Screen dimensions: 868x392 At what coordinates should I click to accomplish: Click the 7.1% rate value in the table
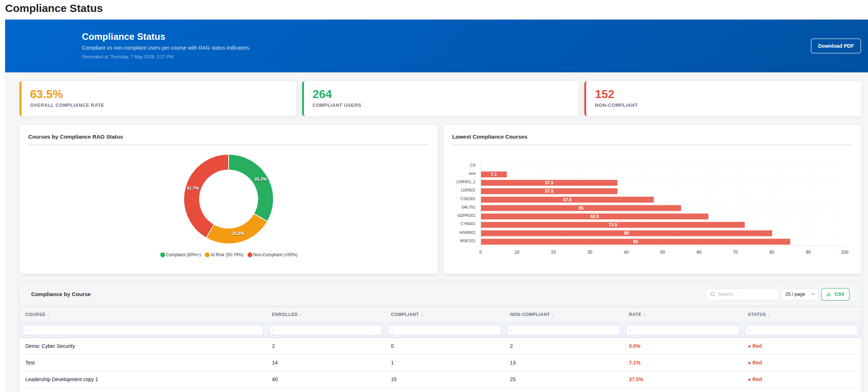pyautogui.click(x=635, y=363)
